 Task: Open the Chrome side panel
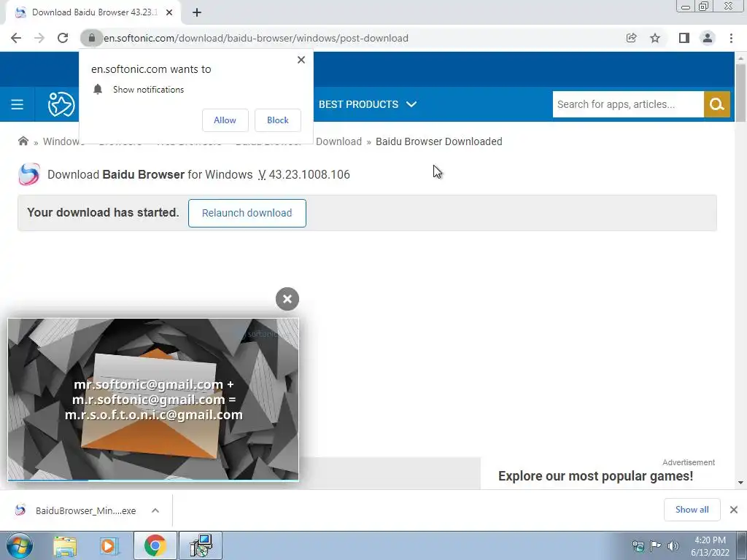[x=684, y=38]
